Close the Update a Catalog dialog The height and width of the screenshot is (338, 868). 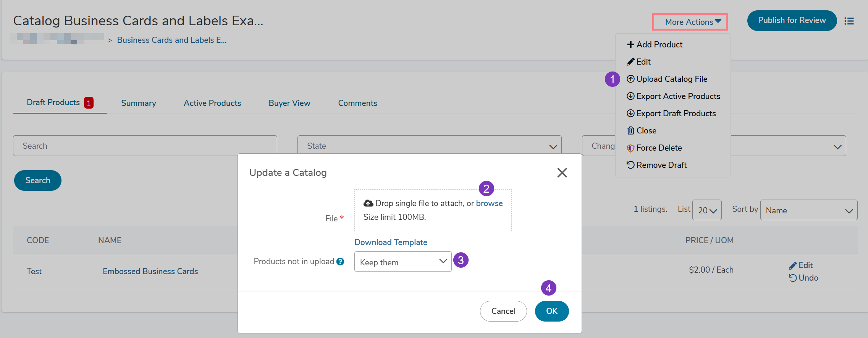pyautogui.click(x=562, y=173)
